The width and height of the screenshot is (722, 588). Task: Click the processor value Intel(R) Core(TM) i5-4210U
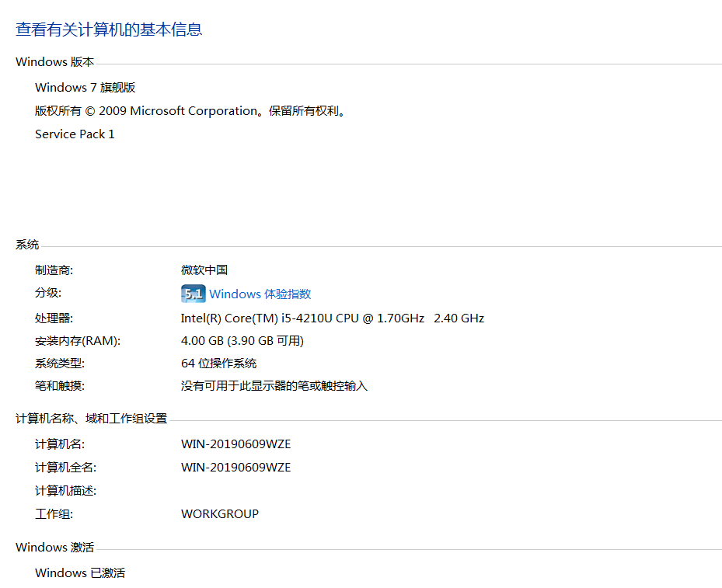[333, 318]
